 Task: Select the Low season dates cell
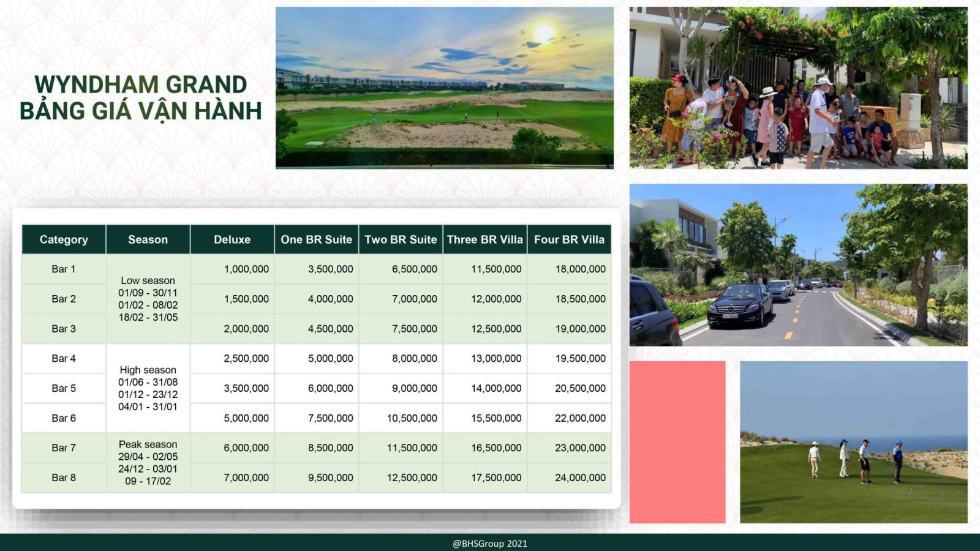click(x=148, y=299)
